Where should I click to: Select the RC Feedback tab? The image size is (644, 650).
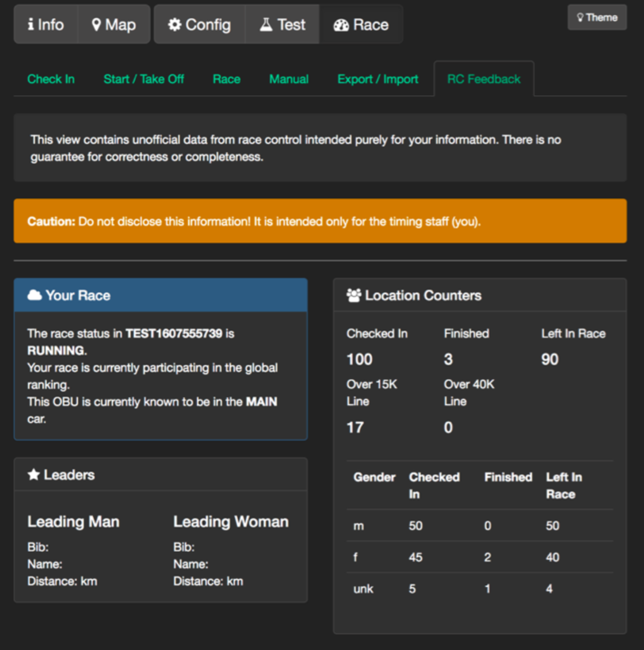(x=484, y=79)
